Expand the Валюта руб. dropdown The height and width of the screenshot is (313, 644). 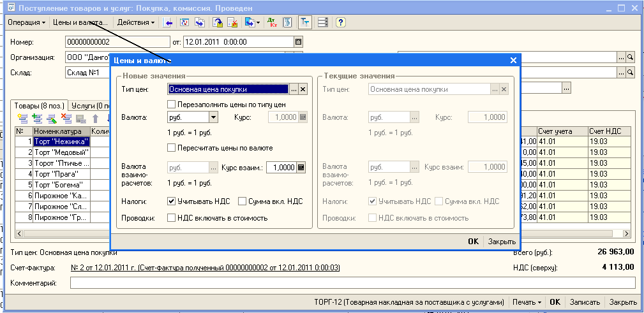[213, 117]
